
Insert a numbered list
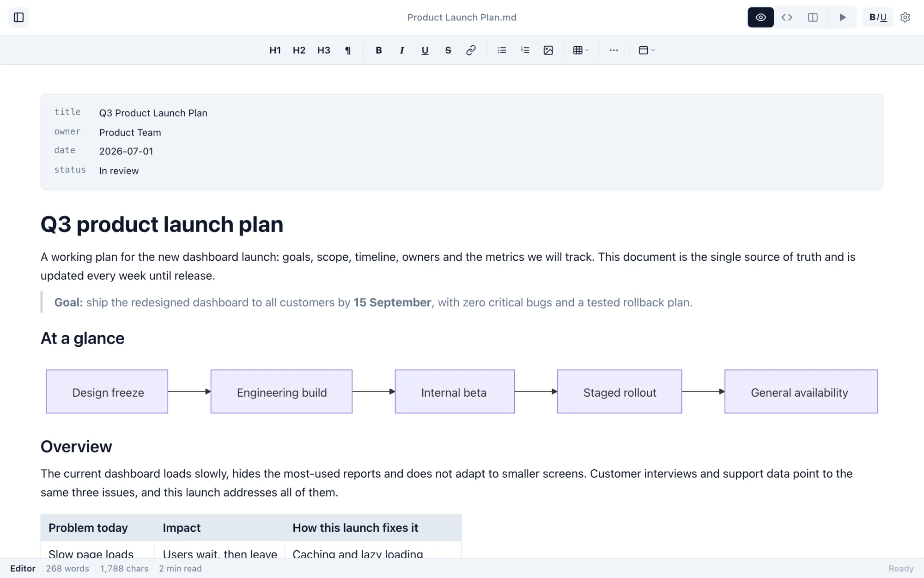(x=525, y=50)
